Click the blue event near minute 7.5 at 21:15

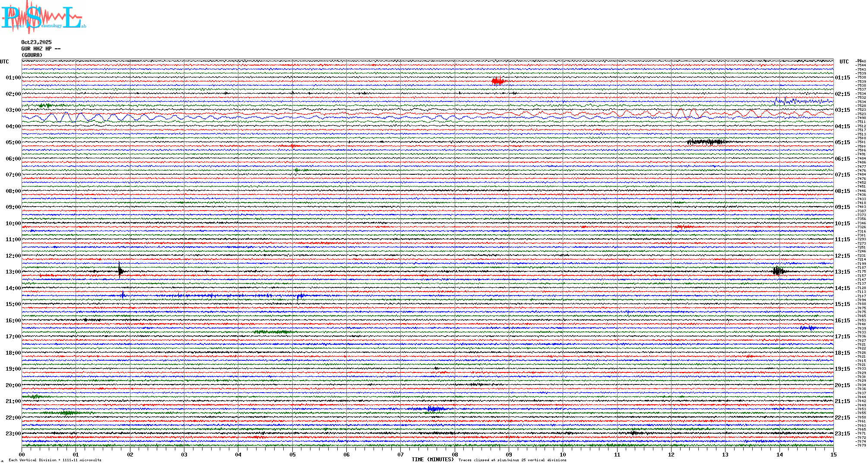click(432, 409)
